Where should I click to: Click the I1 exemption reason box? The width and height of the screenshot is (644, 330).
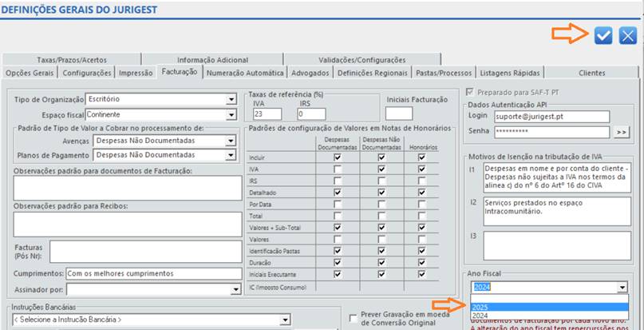(x=557, y=177)
